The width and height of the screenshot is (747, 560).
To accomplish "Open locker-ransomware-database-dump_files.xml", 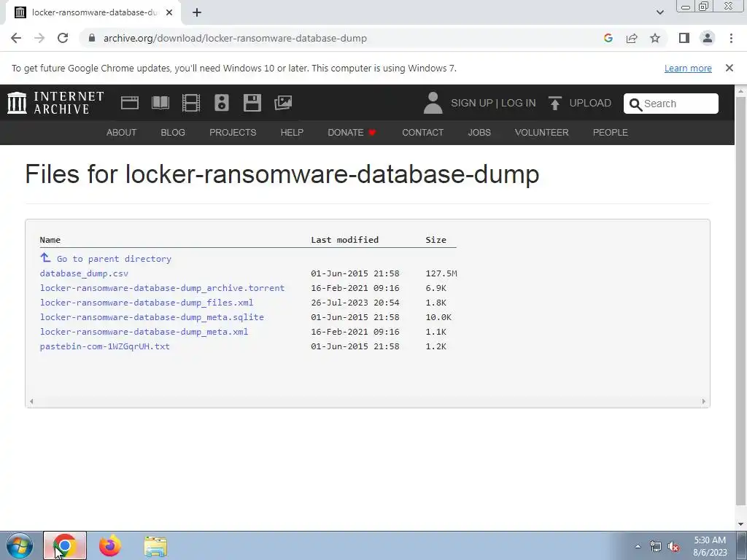I will tap(146, 303).
